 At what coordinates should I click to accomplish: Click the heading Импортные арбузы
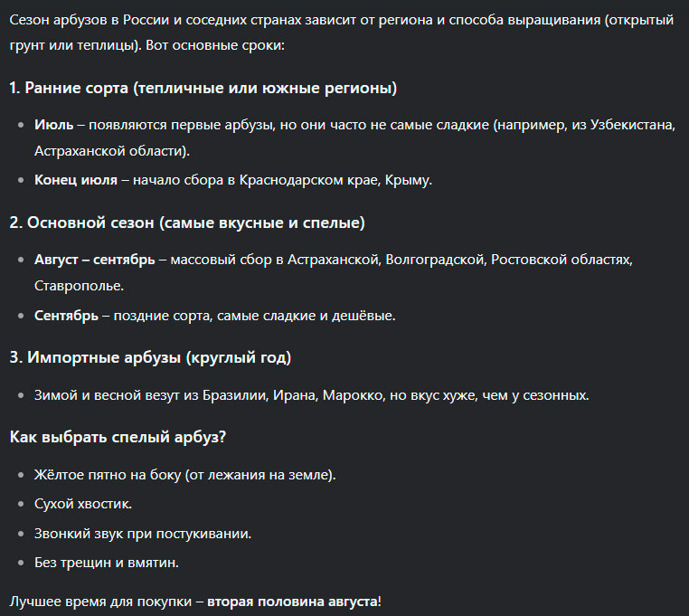150,357
